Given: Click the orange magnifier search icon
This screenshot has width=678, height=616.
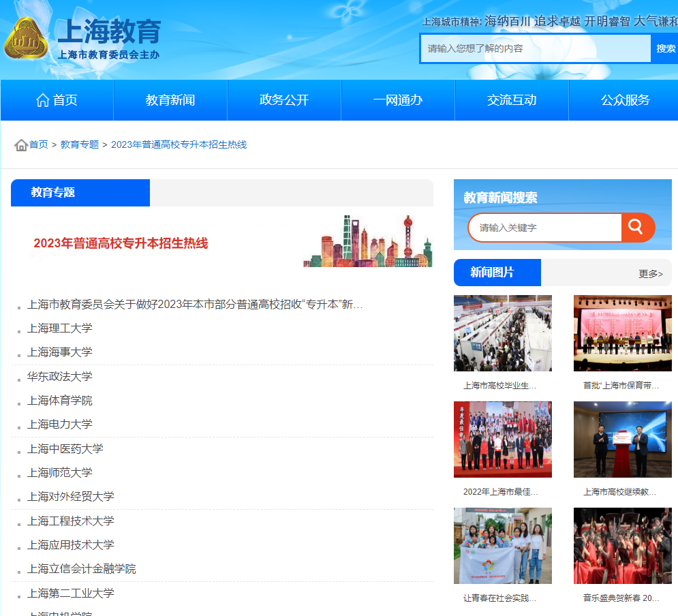Looking at the screenshot, I should (637, 228).
